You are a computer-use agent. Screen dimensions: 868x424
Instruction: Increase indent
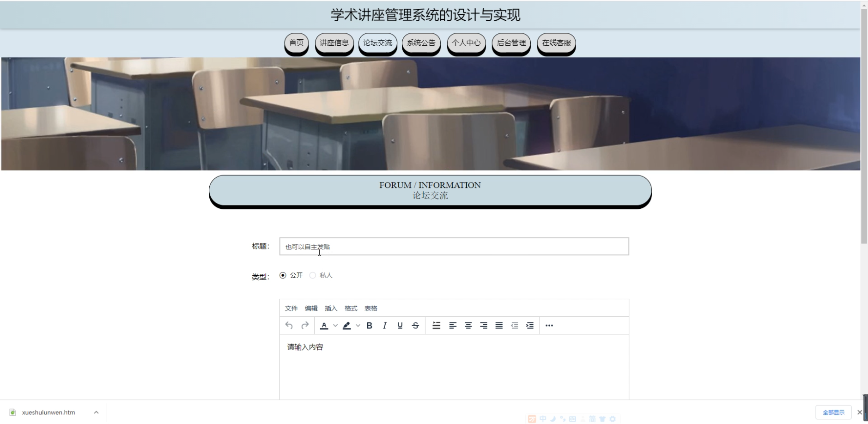coord(530,326)
